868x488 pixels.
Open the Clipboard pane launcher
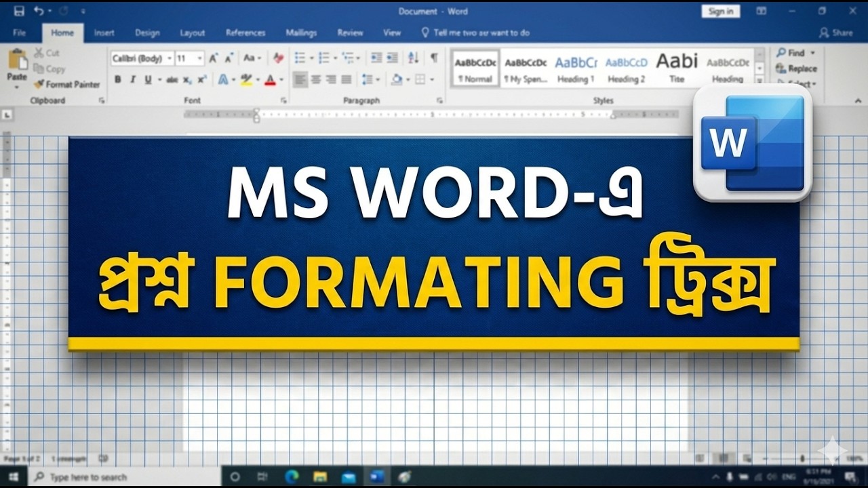102,100
